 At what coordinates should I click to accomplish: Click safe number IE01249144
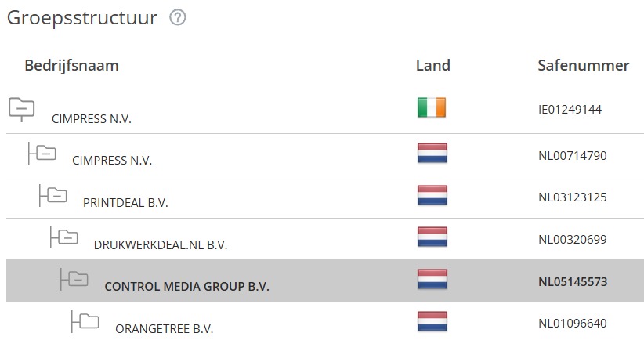570,110
